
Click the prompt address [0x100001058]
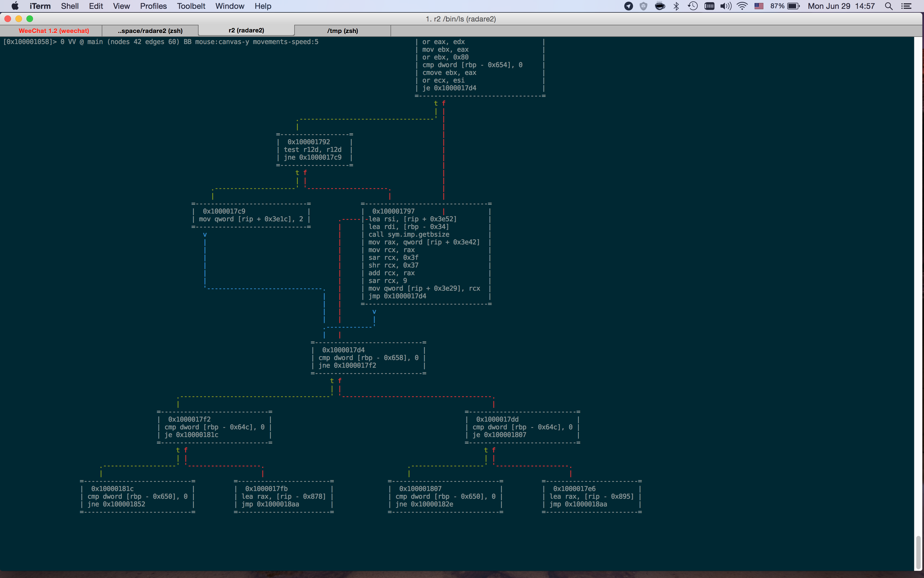pyautogui.click(x=28, y=42)
